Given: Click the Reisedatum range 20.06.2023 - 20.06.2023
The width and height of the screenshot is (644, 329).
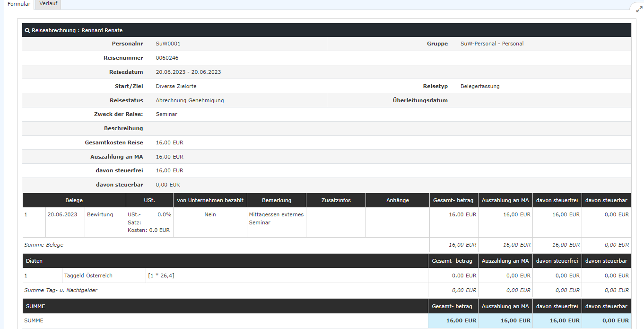Looking at the screenshot, I should click(x=188, y=72).
